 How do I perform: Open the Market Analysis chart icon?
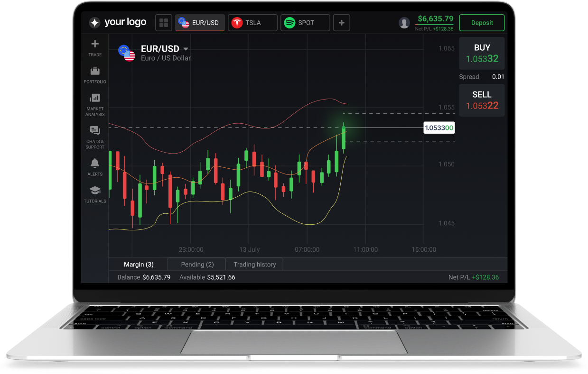pyautogui.click(x=95, y=98)
